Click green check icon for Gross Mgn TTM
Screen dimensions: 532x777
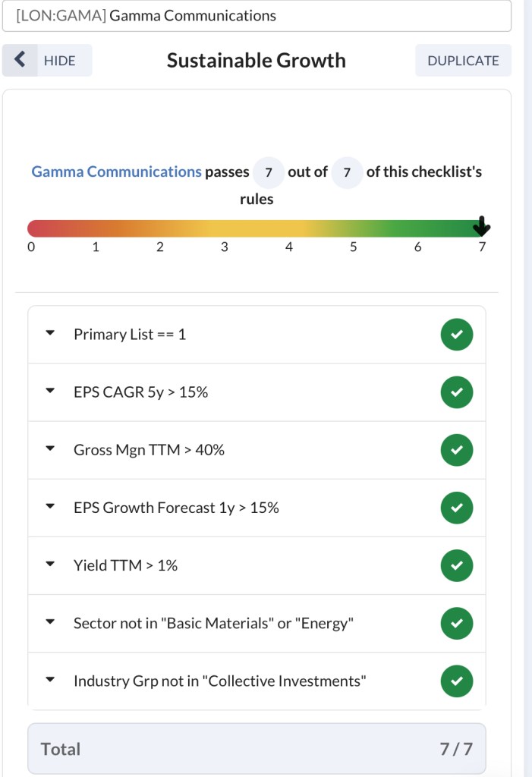456,450
